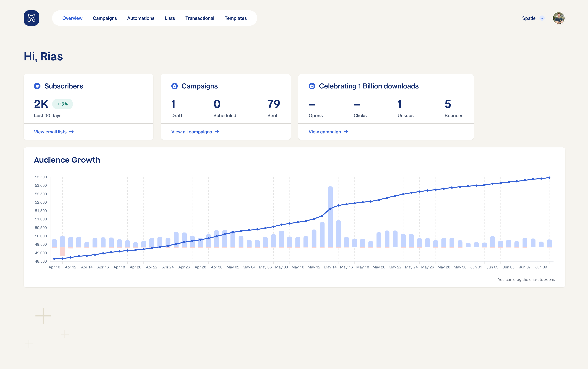The width and height of the screenshot is (588, 369).
Task: Click arrow next to View campaign
Action: click(x=346, y=132)
